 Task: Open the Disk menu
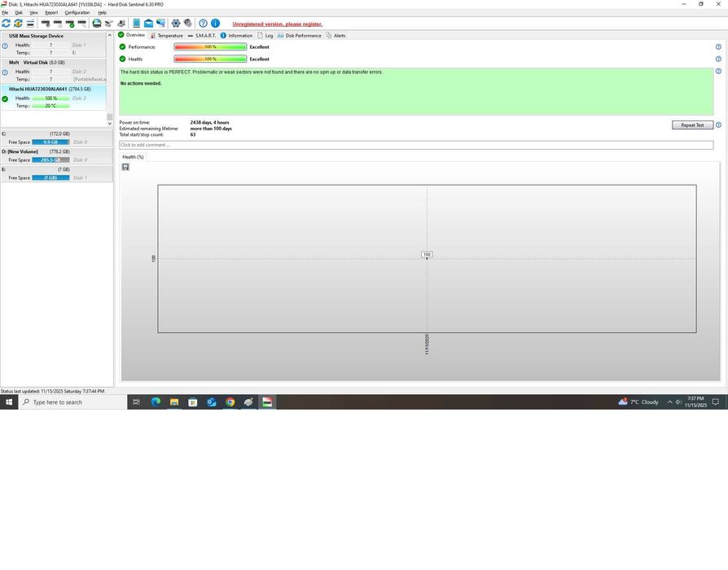tap(19, 12)
